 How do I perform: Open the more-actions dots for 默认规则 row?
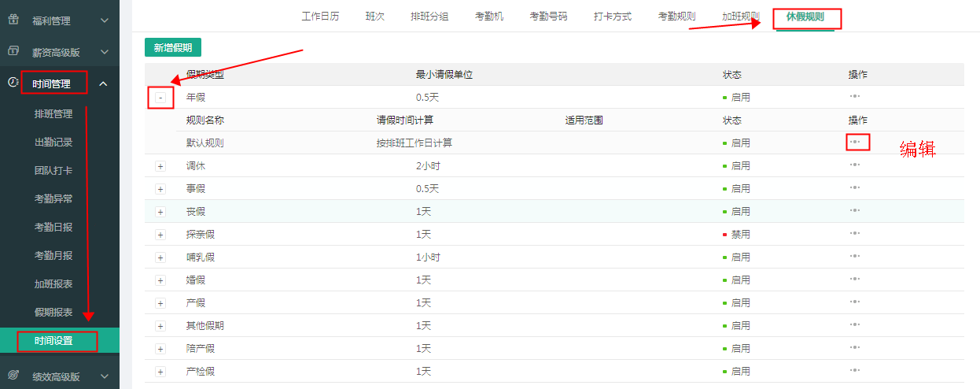(x=855, y=143)
